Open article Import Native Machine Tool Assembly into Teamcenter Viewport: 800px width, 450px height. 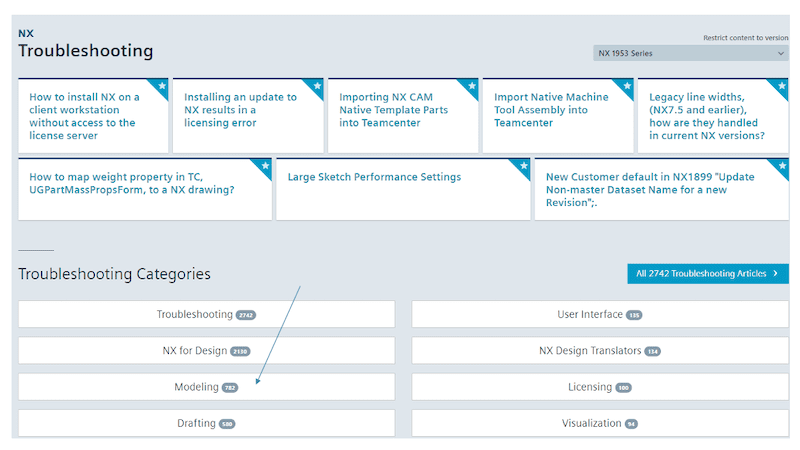tap(558, 116)
